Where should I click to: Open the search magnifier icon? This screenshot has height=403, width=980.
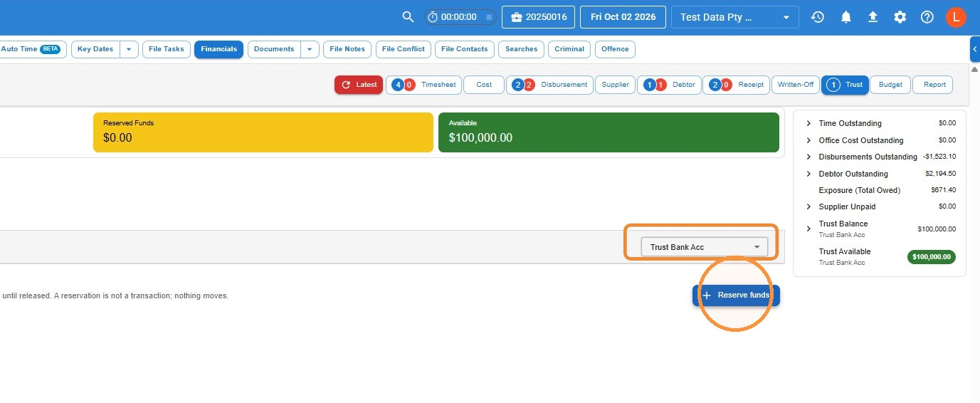408,17
